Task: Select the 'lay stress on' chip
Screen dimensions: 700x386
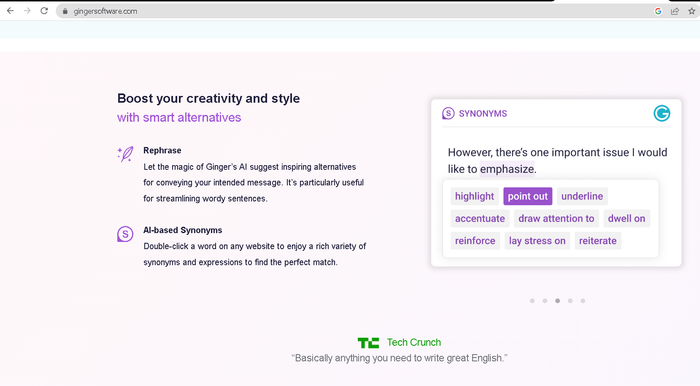Action: coord(537,241)
